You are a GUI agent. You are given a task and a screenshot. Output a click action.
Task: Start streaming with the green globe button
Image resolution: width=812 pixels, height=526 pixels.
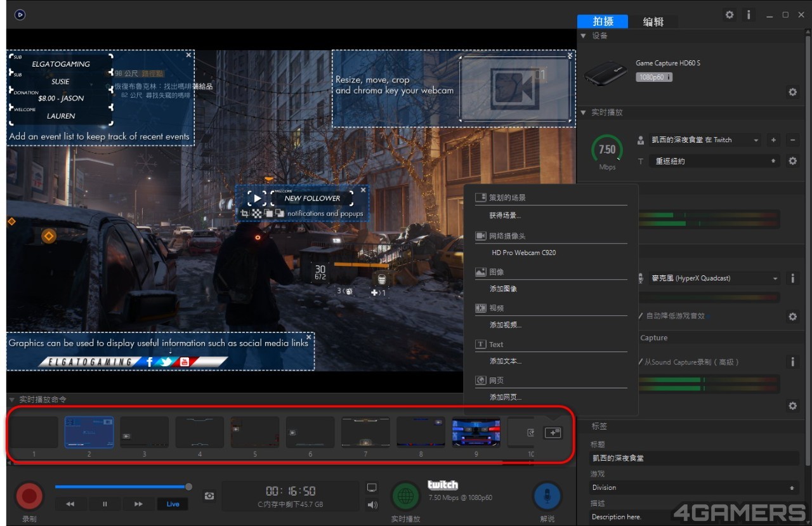(x=405, y=496)
